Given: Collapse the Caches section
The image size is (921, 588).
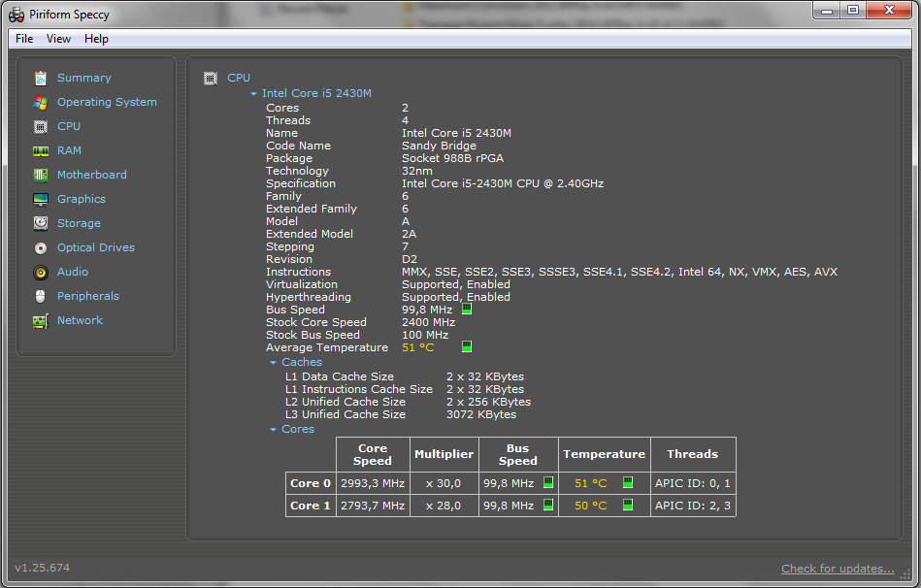Looking at the screenshot, I should (273, 363).
